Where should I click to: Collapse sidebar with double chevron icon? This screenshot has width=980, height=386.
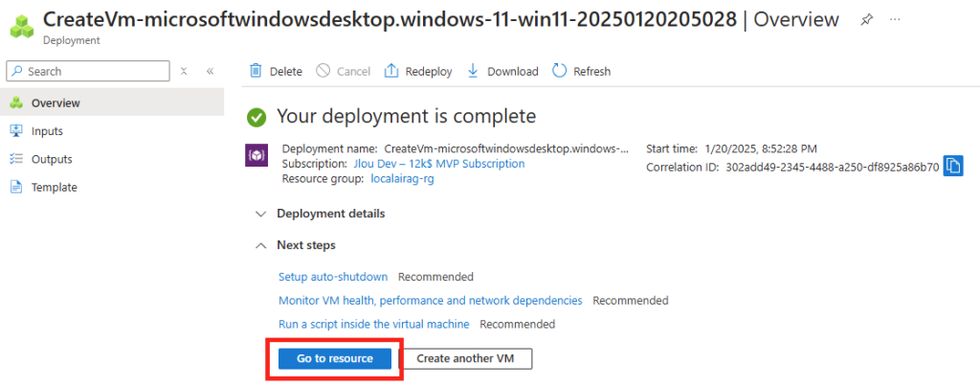[x=210, y=71]
